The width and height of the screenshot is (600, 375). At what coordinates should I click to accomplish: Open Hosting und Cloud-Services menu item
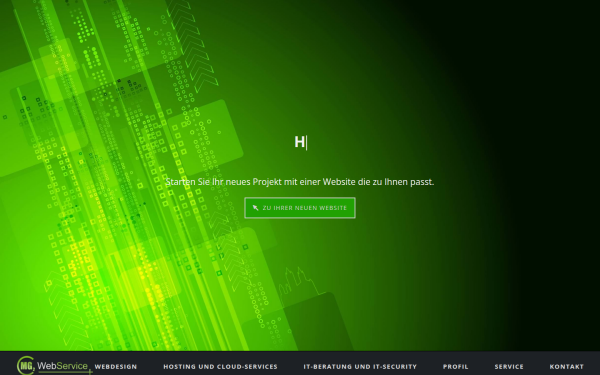[220, 367]
